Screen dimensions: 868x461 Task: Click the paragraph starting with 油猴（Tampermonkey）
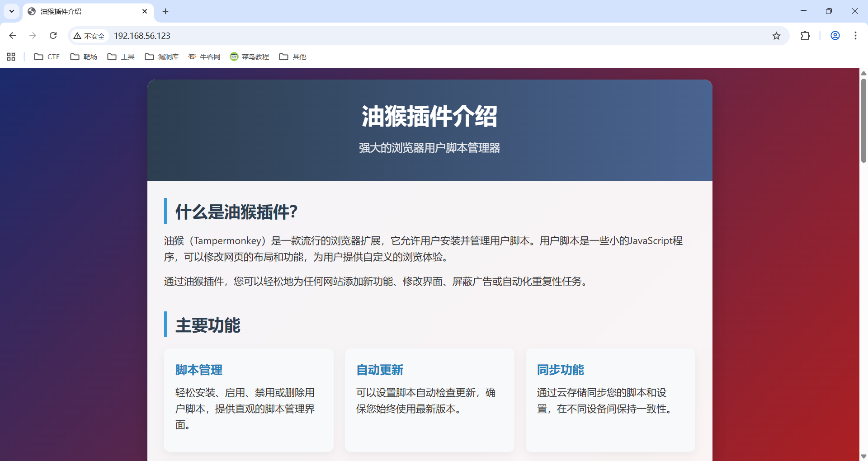point(424,249)
